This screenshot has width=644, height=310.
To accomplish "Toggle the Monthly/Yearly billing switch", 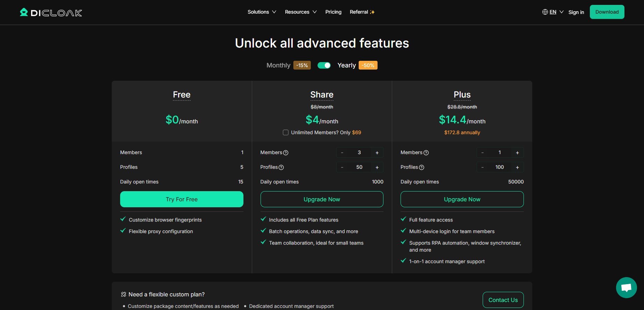I will click(324, 65).
